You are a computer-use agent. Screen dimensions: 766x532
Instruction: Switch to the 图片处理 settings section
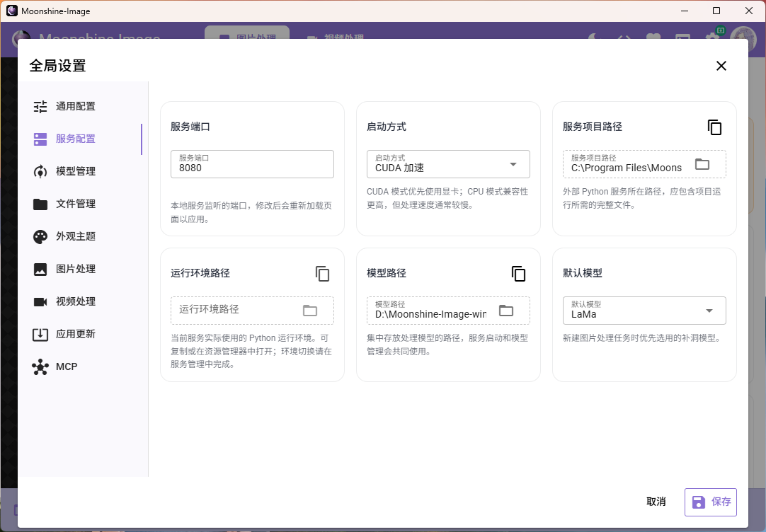pyautogui.click(x=81, y=269)
